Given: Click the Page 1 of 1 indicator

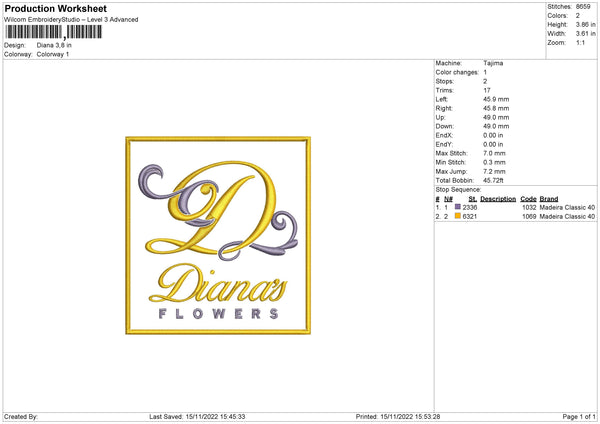Looking at the screenshot, I should click(x=579, y=417).
